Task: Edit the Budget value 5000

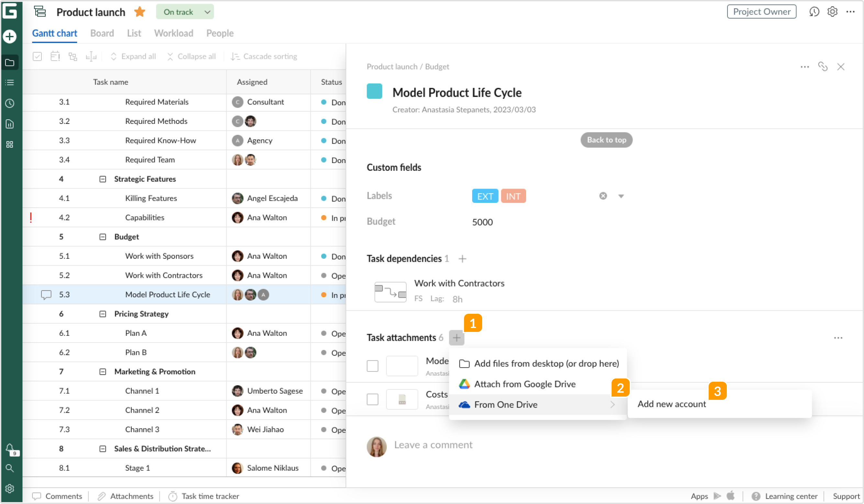Action: [x=482, y=222]
